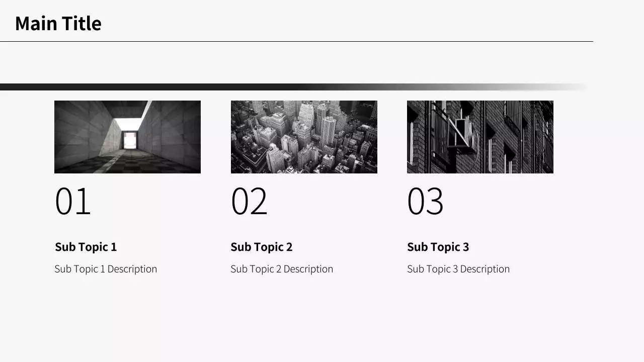Select the brick building facade photo
This screenshot has height=362, width=644.
pos(480,137)
